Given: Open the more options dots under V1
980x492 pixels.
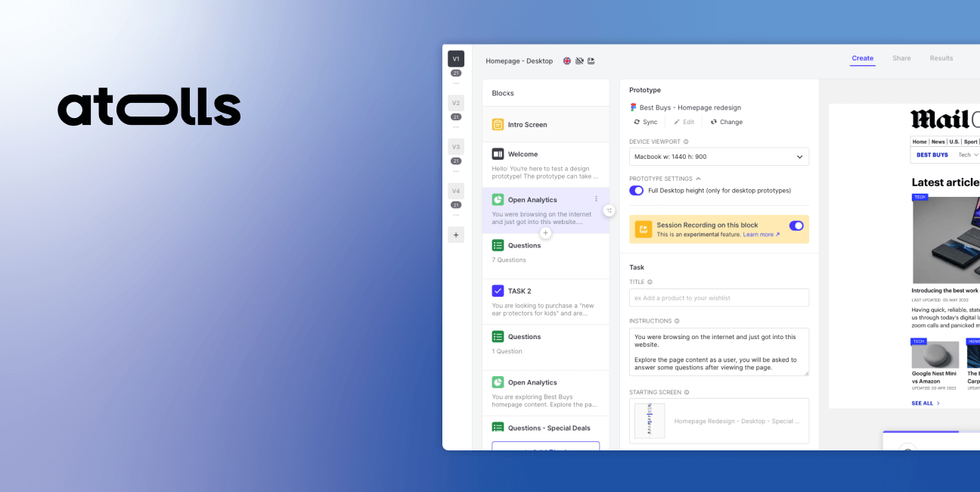Looking at the screenshot, I should tap(456, 83).
